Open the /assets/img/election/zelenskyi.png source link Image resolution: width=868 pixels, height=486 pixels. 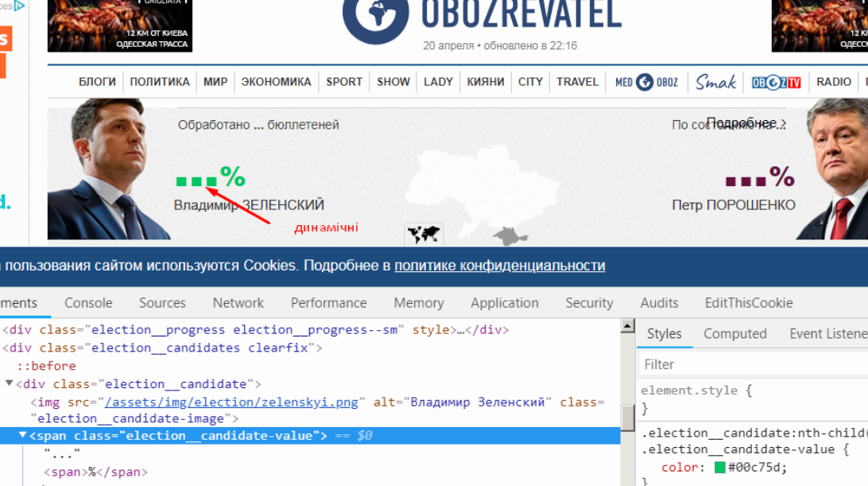231,402
